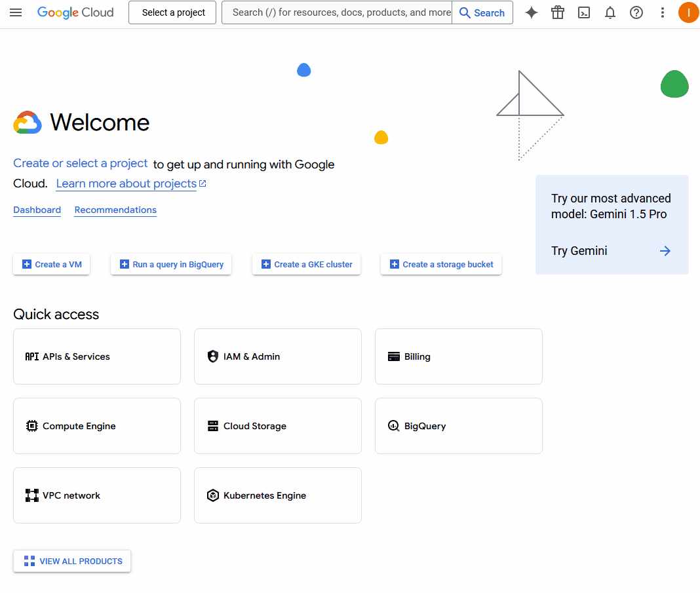Open the APIs & Services card
The image size is (700, 593).
(x=97, y=356)
